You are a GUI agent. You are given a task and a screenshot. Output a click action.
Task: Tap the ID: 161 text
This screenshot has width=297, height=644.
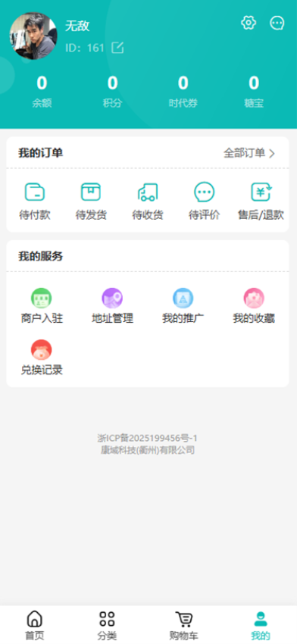point(85,48)
